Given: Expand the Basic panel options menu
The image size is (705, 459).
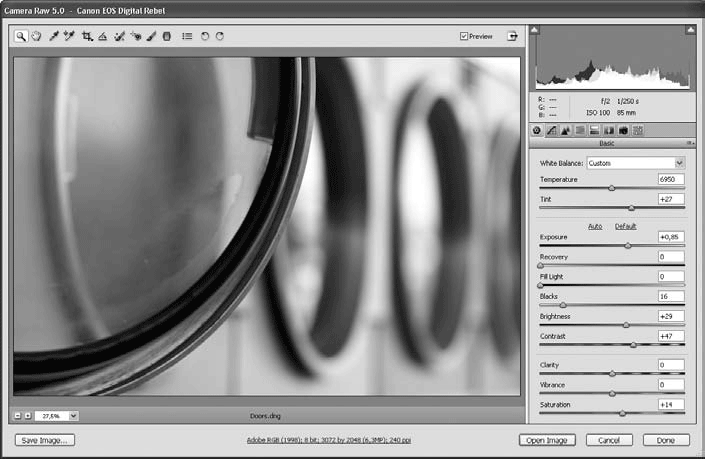Looking at the screenshot, I should pos(688,144).
